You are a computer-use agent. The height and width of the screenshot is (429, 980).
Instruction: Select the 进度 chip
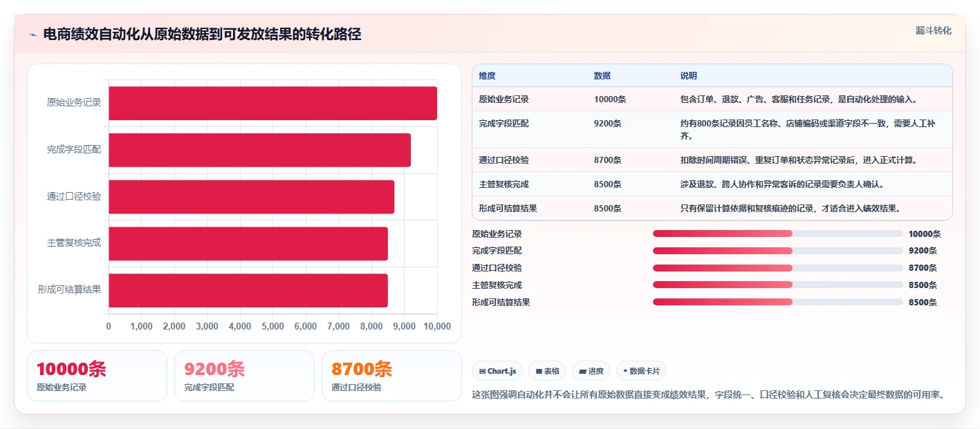(591, 371)
